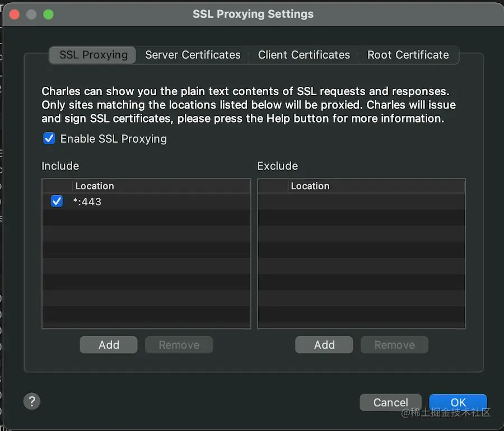Cancel the SSL Proxying Settings dialog

[x=390, y=402]
